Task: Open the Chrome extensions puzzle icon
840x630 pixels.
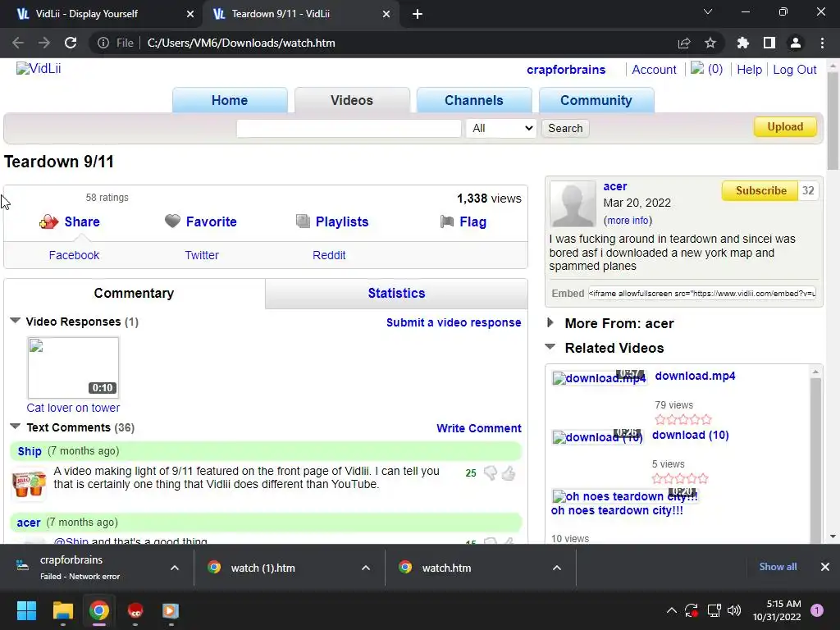Action: coord(742,43)
